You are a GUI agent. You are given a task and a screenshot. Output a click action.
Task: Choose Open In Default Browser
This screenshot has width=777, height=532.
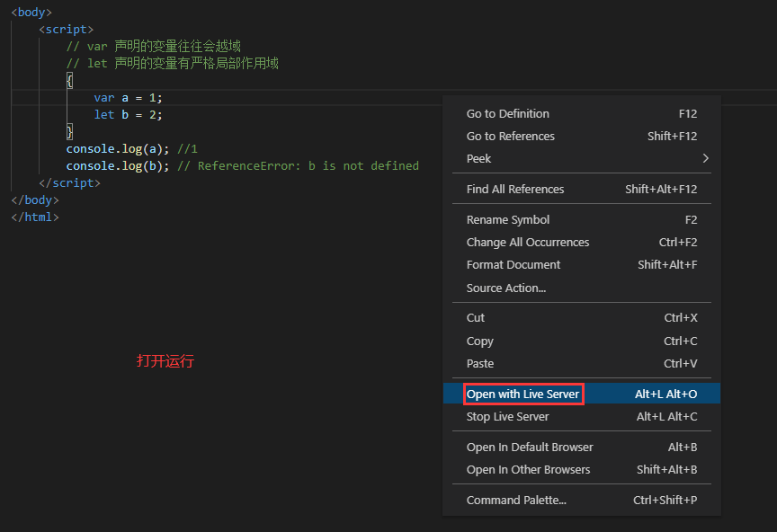click(x=581, y=448)
